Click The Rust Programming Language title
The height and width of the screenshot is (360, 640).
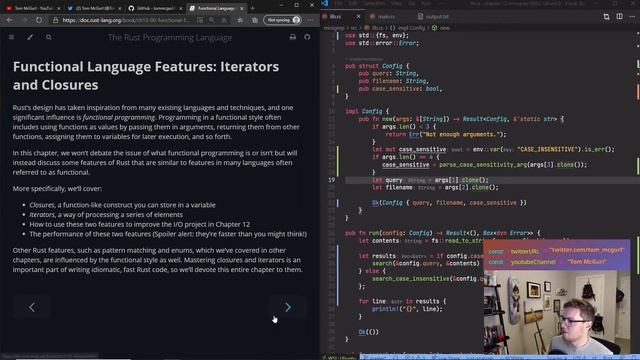tap(170, 38)
